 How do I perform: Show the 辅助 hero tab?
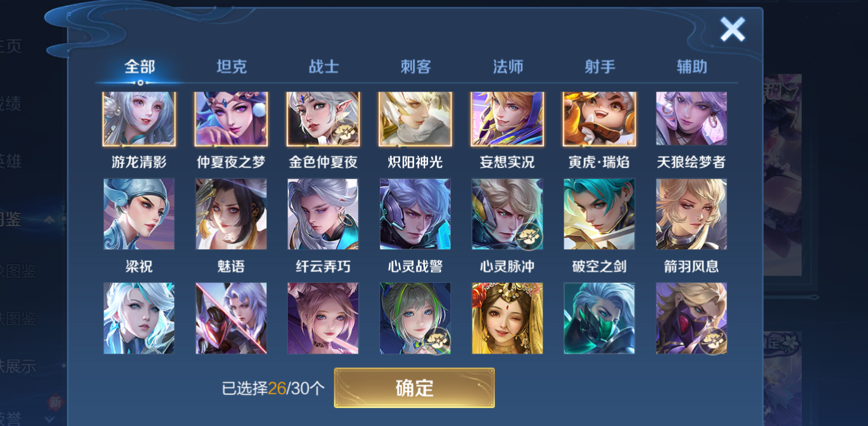[692, 67]
